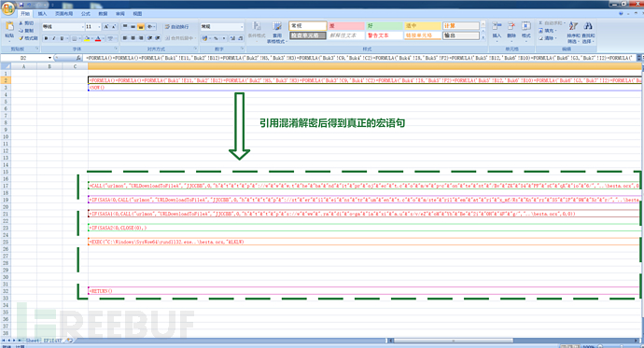Click the decrease decimal icon
The height and width of the screenshot is (348, 644).
(x=240, y=38)
